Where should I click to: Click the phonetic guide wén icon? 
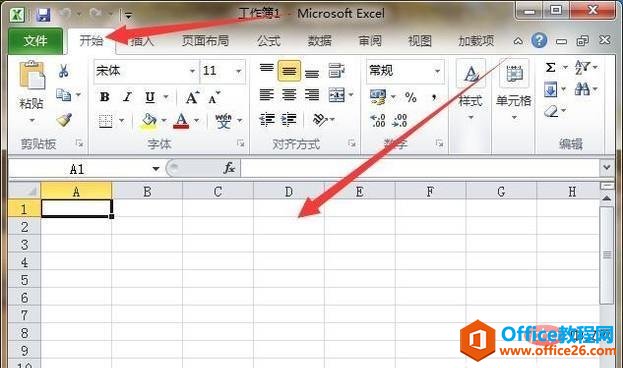click(x=223, y=121)
